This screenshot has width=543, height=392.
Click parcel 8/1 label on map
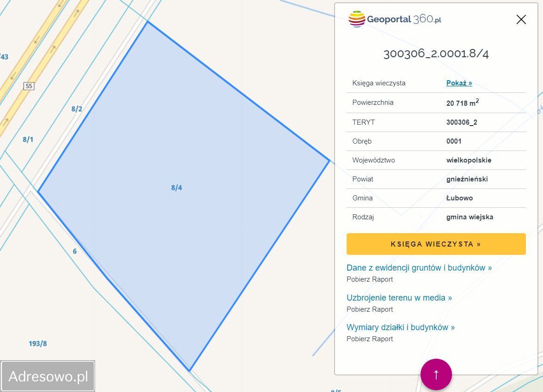[28, 139]
